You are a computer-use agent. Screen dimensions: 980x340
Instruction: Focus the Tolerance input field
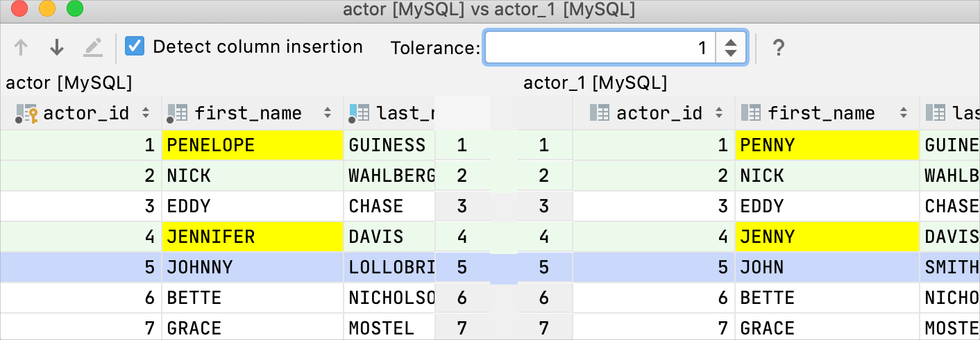600,47
